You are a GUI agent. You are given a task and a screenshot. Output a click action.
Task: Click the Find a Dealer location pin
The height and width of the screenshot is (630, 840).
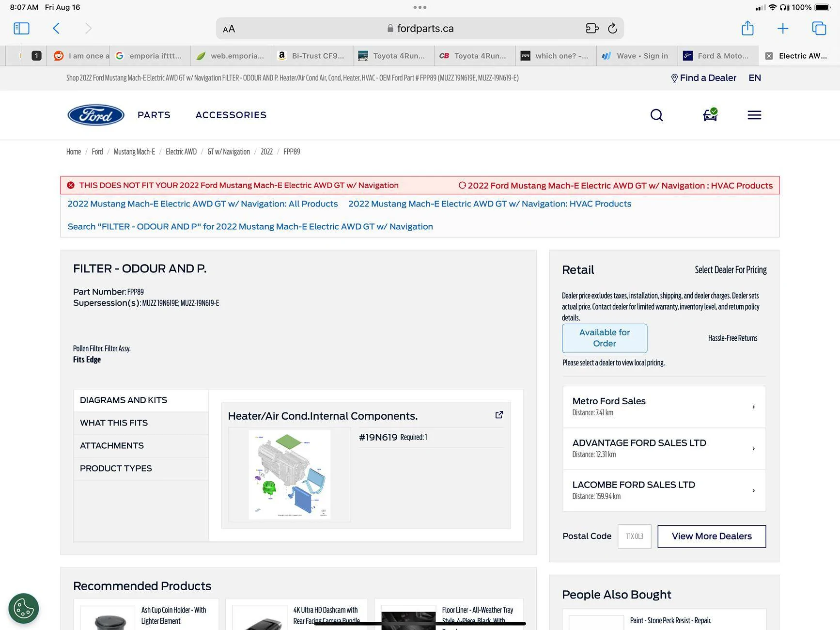674,78
